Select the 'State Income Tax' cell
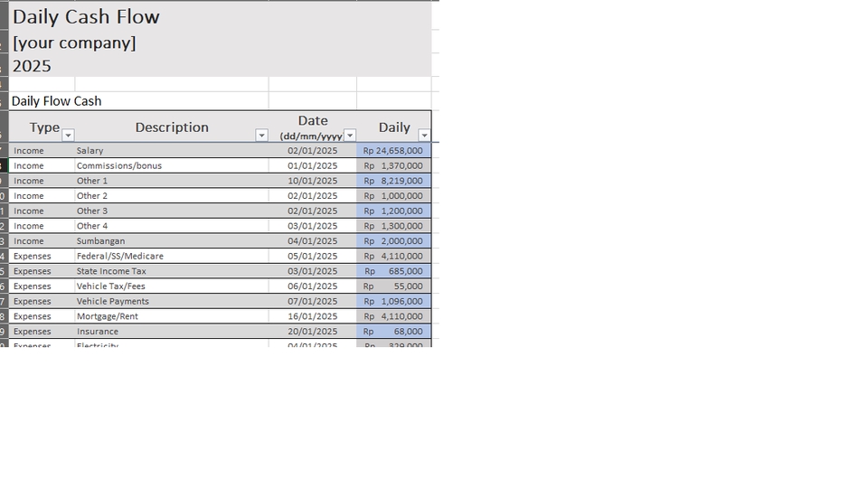This screenshot has width=868, height=488. coord(172,271)
